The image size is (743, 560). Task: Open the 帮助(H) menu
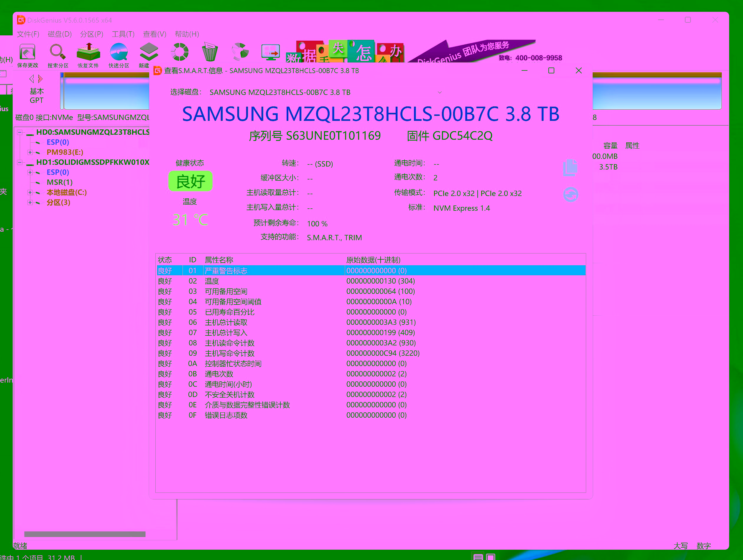187,34
